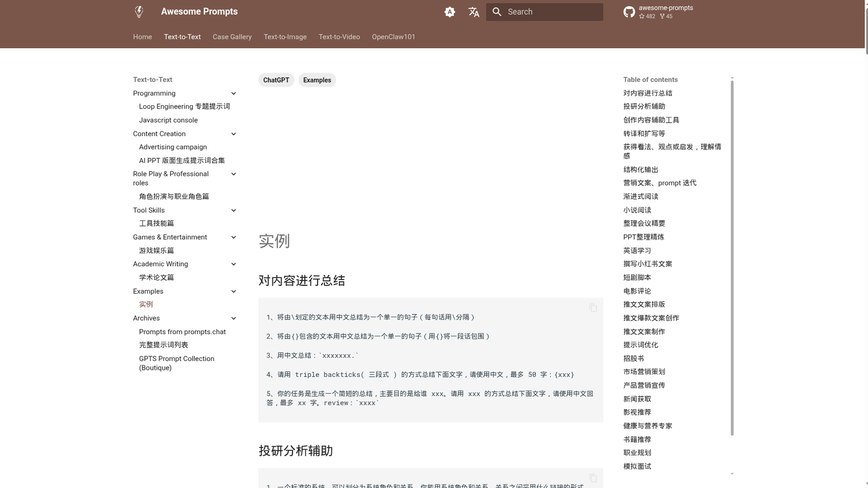The image size is (868, 488).
Task: Open the Advertising campaign page
Action: pos(173,147)
